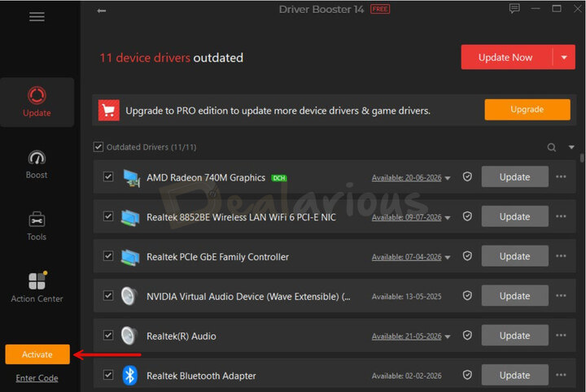Update the AMD Radeon 740M driver

(x=514, y=176)
